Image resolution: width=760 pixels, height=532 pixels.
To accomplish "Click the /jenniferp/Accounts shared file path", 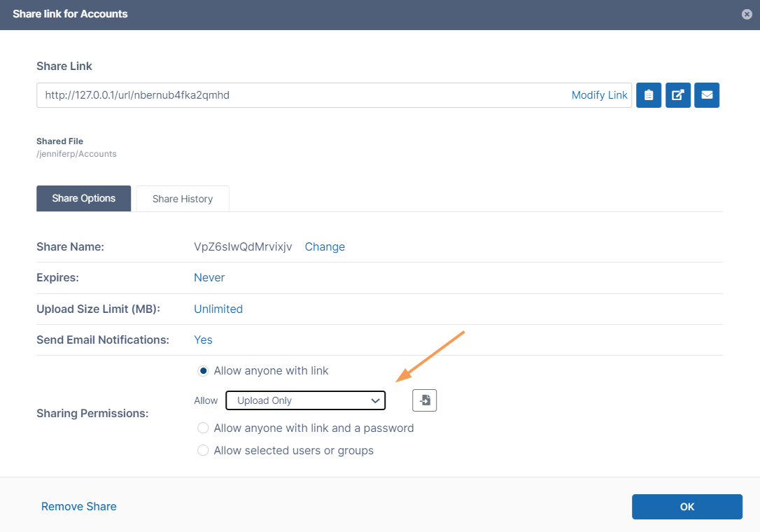I will click(76, 154).
